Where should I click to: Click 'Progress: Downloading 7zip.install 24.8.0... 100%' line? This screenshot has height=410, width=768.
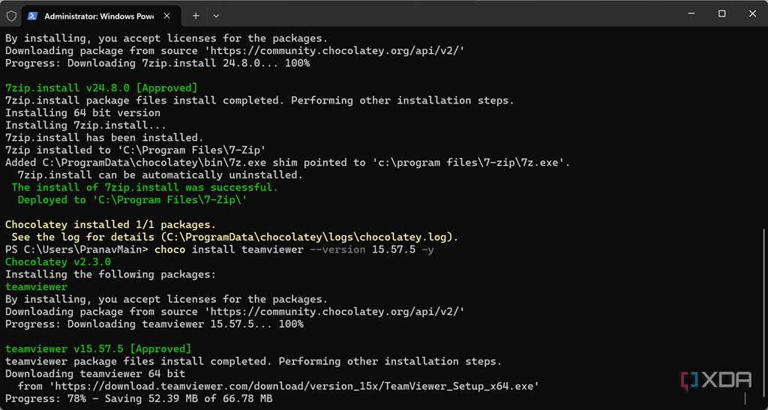click(x=157, y=63)
